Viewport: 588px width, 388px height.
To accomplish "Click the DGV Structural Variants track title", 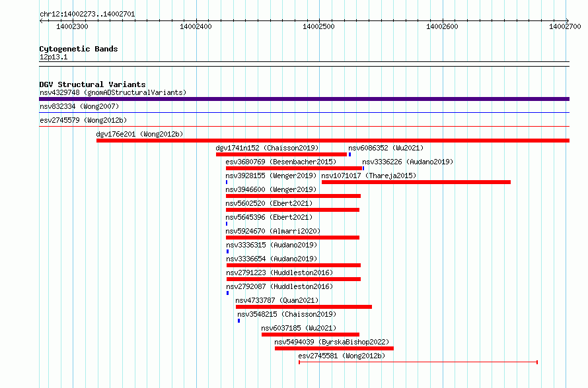I will (92, 84).
